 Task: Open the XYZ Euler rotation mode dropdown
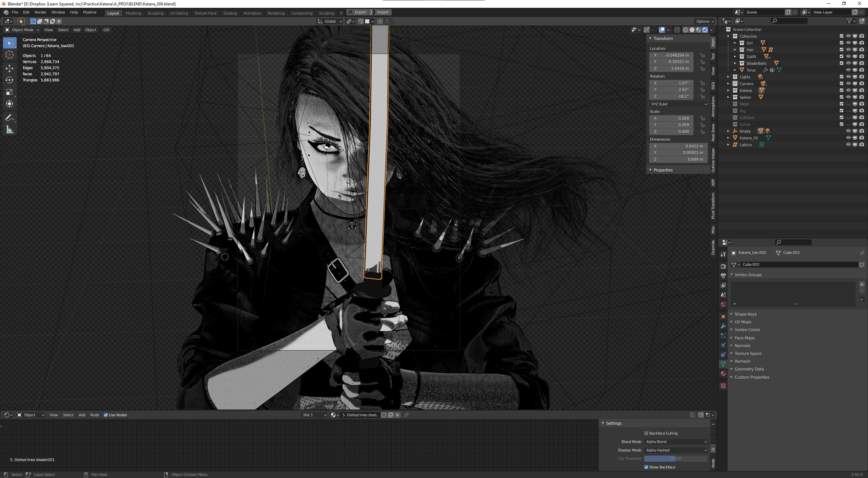click(x=679, y=104)
